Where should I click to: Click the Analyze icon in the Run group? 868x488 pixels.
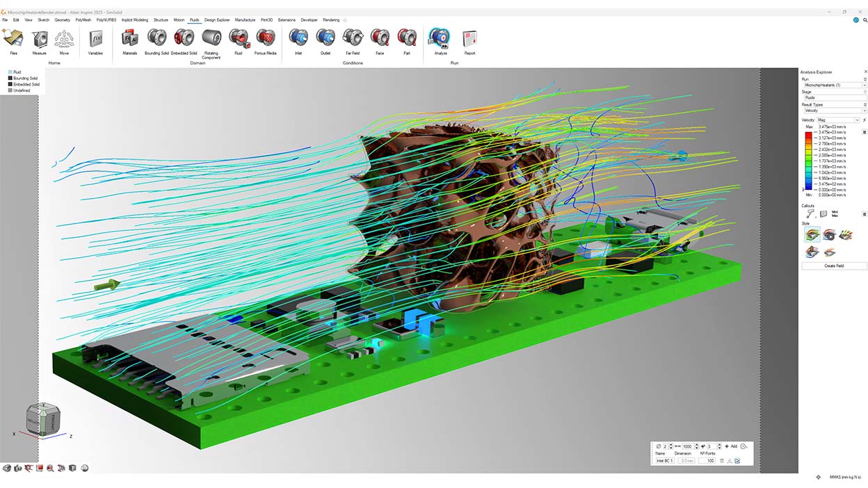440,38
